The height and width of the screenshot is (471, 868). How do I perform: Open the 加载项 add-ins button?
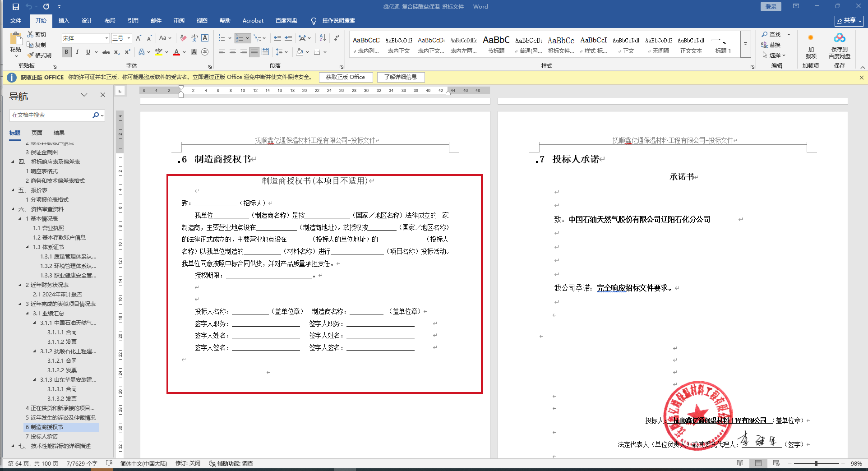pos(811,46)
